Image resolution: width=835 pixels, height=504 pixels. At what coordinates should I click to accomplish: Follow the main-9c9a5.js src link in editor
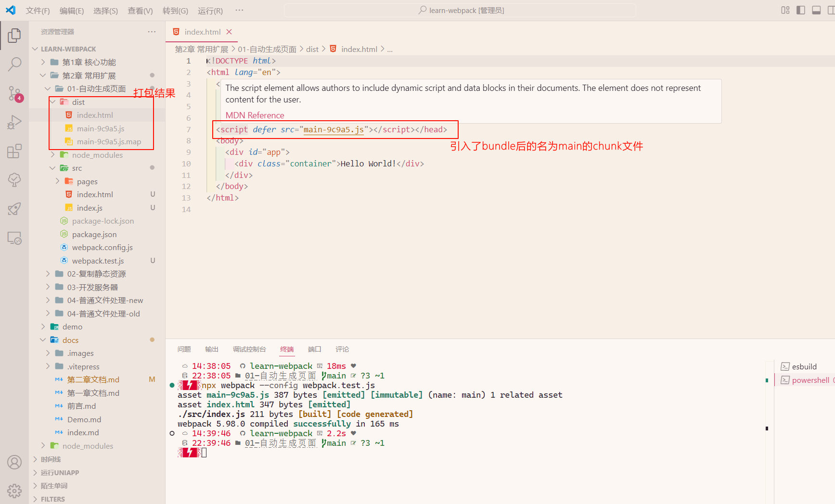[334, 129]
